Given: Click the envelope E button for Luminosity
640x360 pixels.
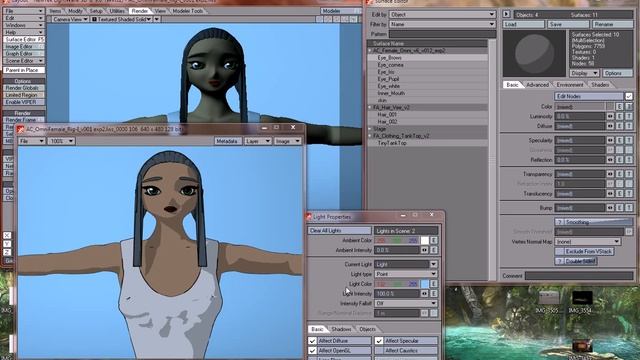Looking at the screenshot, I should pyautogui.click(x=620, y=116).
